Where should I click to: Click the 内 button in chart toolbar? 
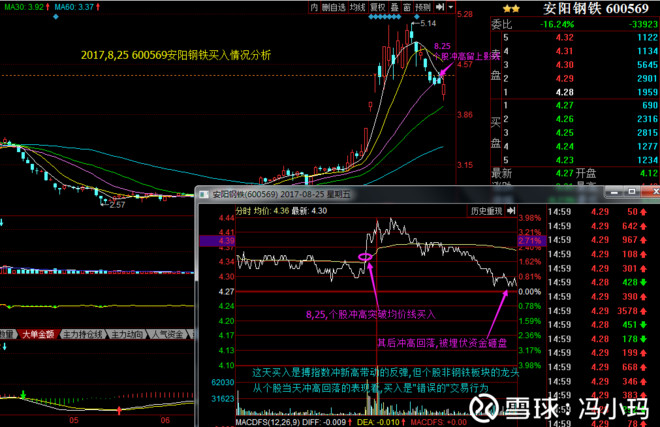coord(314,7)
